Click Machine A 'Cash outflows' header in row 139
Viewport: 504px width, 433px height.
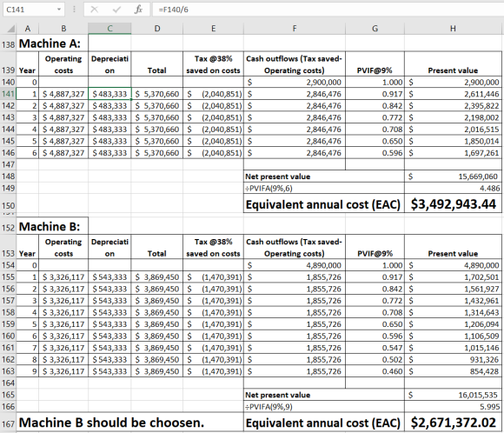295,64
